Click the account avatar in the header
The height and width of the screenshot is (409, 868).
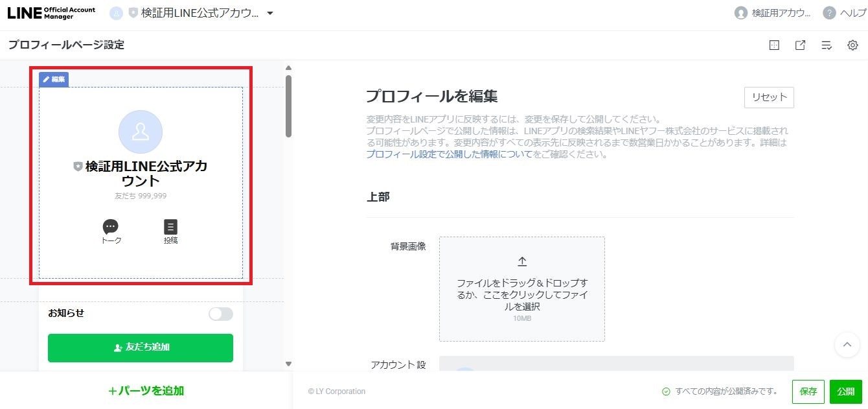117,13
